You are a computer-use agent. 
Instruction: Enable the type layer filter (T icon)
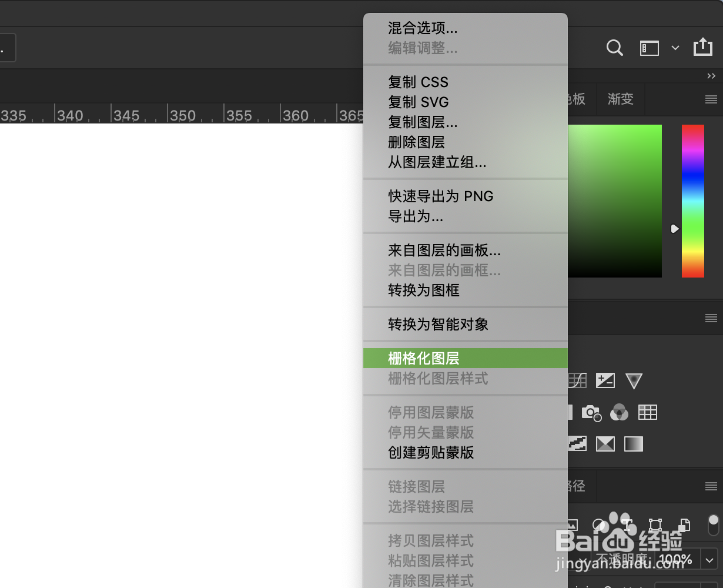(x=627, y=524)
